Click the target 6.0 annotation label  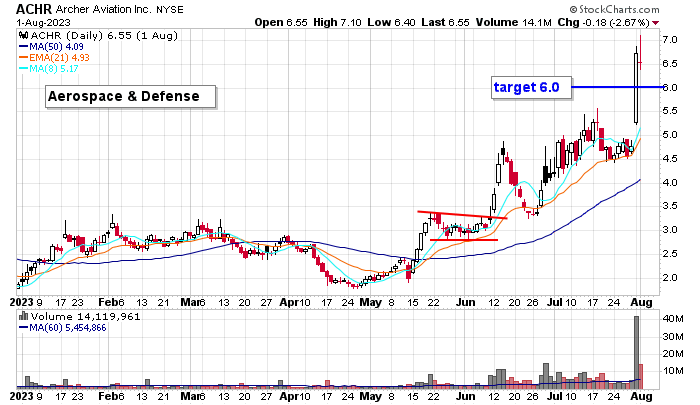[x=531, y=87]
